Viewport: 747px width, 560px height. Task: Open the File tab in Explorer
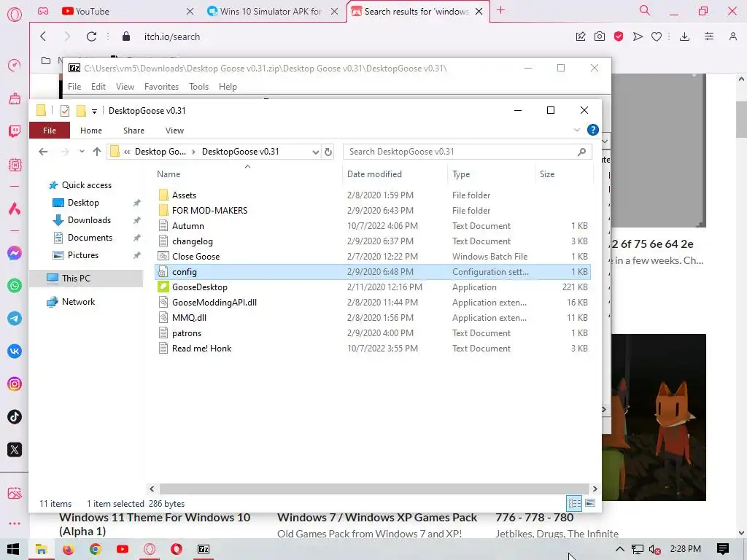point(50,130)
